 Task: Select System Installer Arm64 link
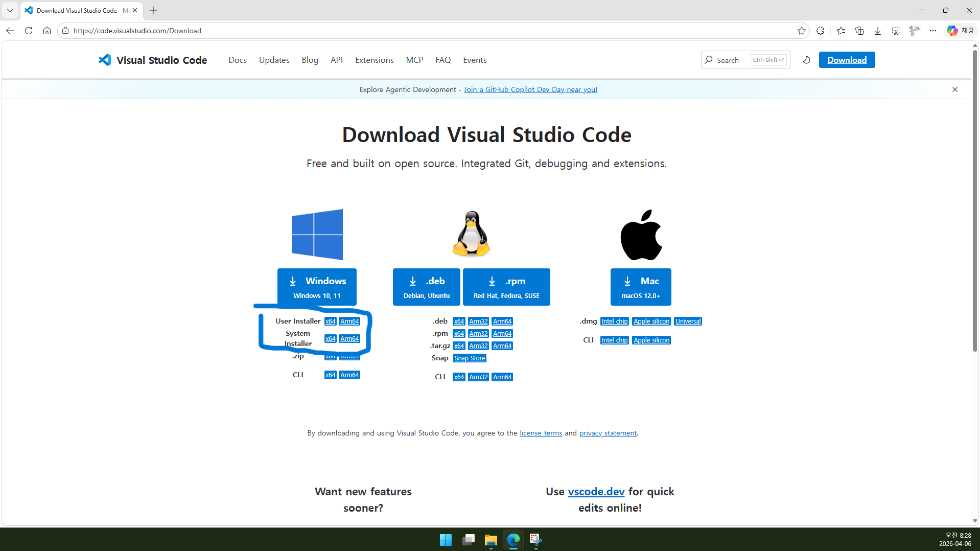350,339
